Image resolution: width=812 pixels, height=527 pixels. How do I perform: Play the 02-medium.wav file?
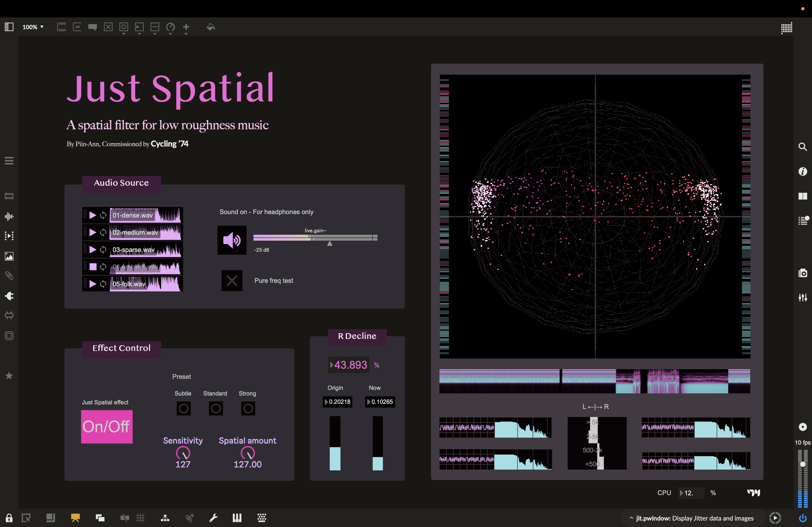coord(92,232)
